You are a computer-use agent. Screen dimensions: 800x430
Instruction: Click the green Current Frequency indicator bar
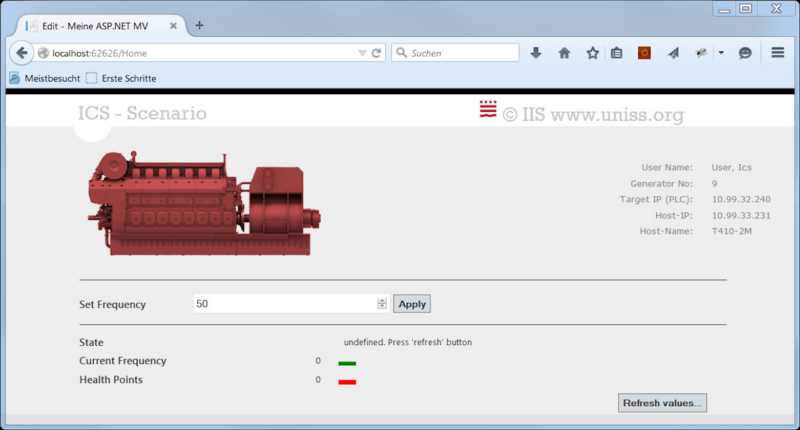point(347,363)
